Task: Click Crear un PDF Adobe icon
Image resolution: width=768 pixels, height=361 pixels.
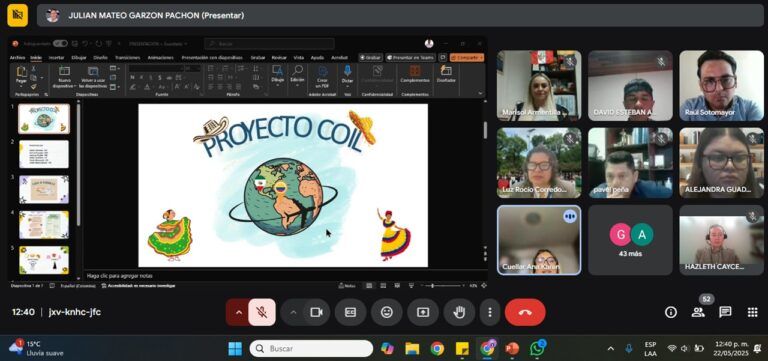Action: [322, 77]
